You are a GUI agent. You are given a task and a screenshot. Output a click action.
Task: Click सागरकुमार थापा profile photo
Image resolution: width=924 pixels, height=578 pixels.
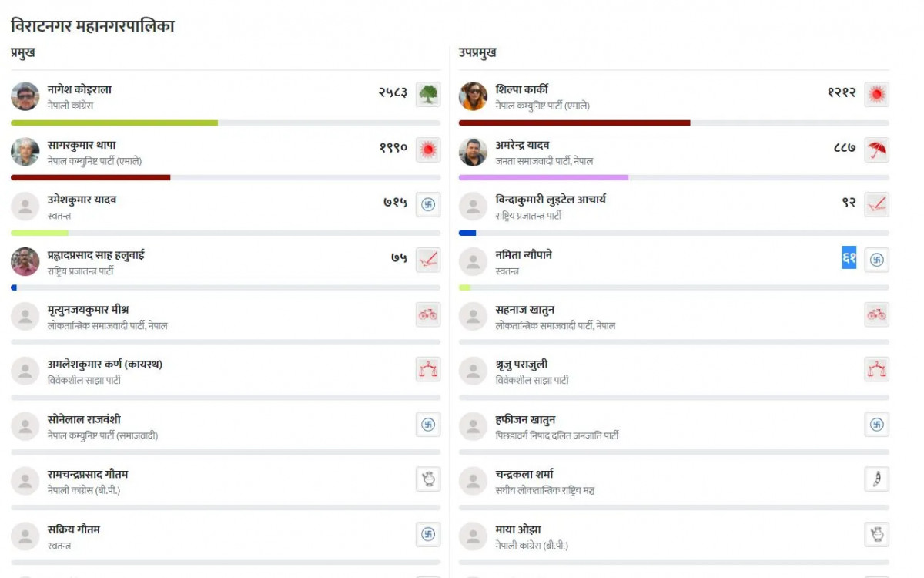(x=25, y=152)
